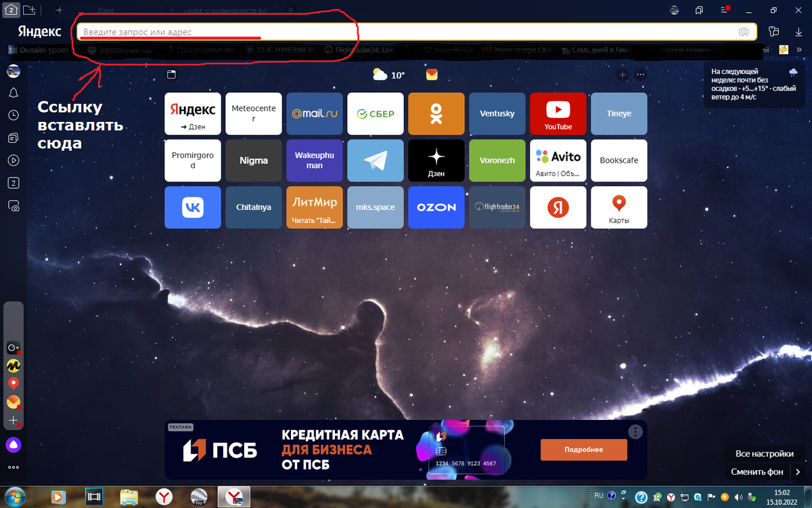Viewport: 812px width, 508px height.
Task: Add a new tile with plus icon
Action: 623,75
